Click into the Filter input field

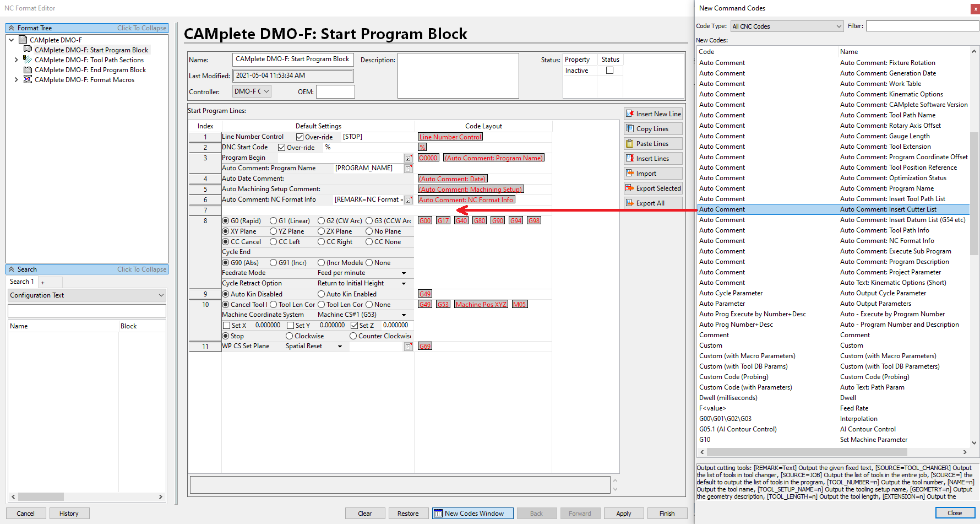[x=922, y=26]
